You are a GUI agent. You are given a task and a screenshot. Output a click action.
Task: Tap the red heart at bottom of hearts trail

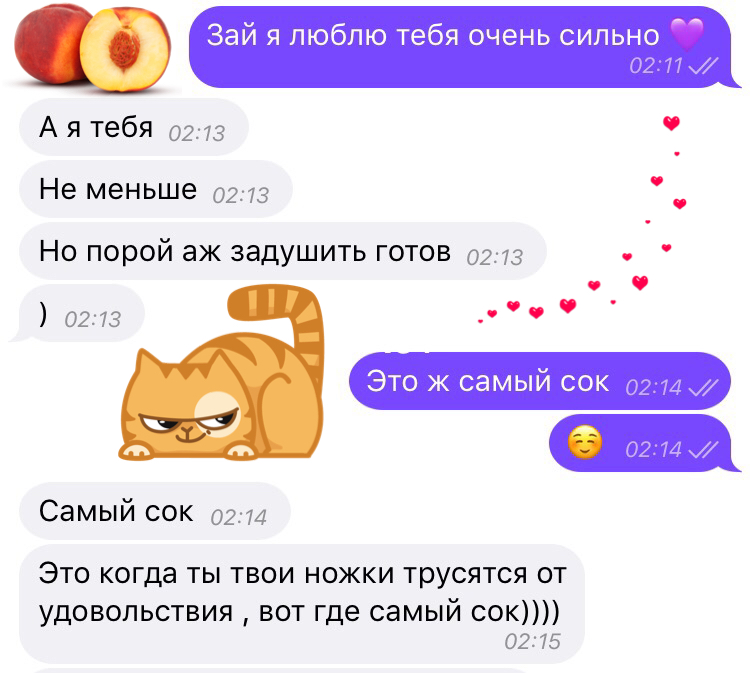pos(492,314)
